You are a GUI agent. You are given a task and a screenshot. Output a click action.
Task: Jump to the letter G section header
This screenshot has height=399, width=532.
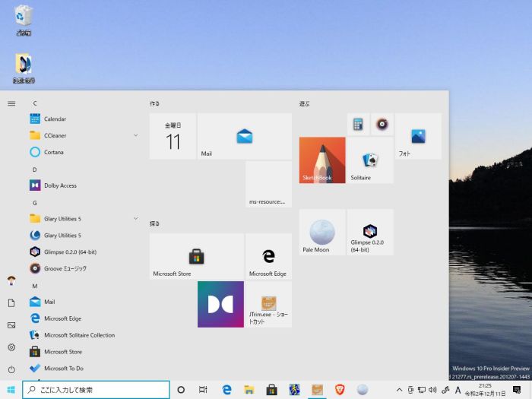[35, 203]
